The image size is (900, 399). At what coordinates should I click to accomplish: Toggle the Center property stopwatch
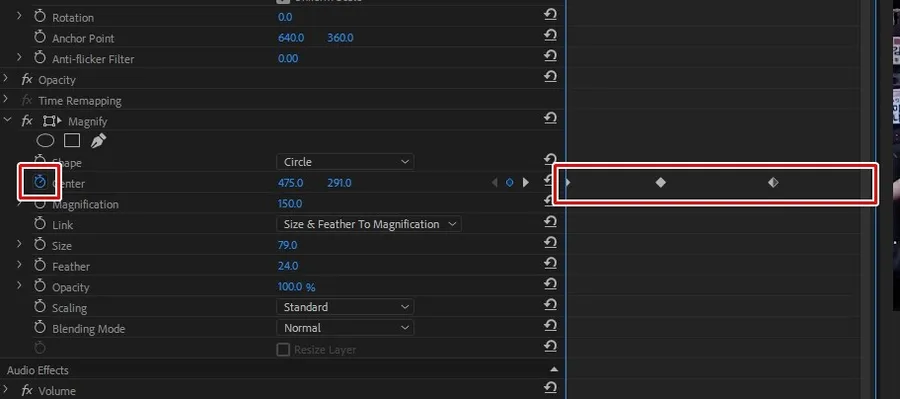pyautogui.click(x=40, y=182)
